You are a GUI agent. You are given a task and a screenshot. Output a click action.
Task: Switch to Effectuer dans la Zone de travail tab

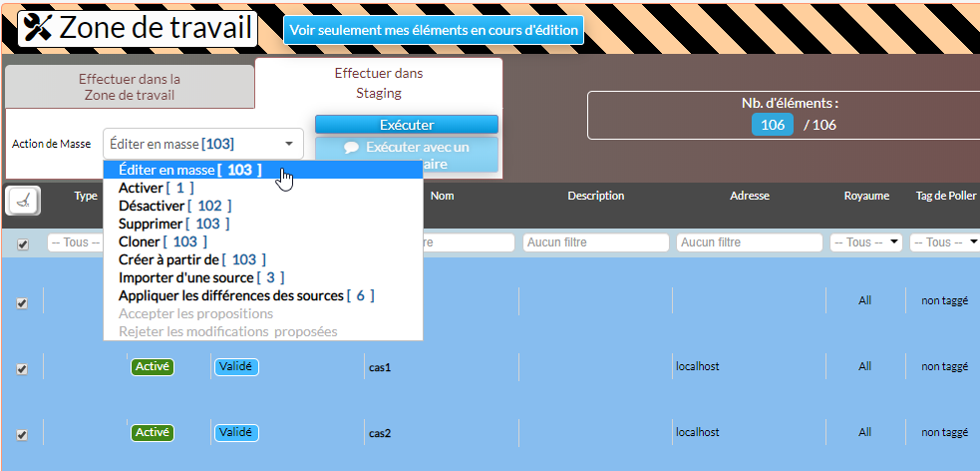pyautogui.click(x=130, y=87)
